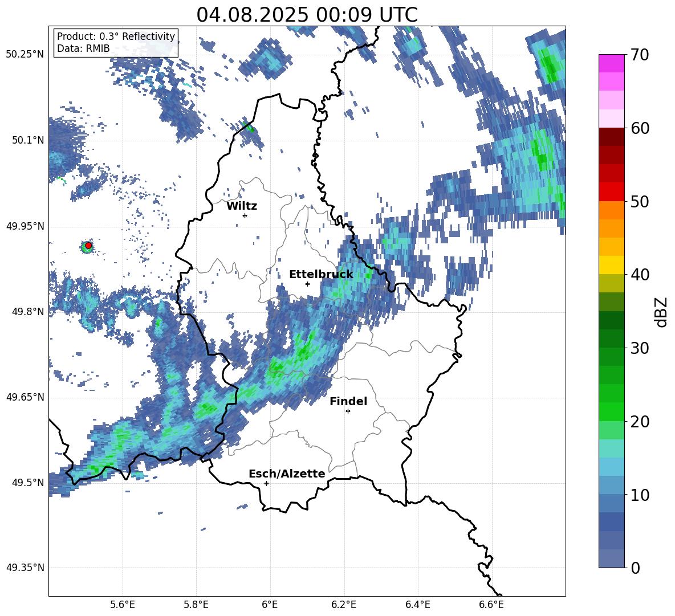Click the 49.95°N latitude label
Screen dimensions: 675x616
coord(26,226)
